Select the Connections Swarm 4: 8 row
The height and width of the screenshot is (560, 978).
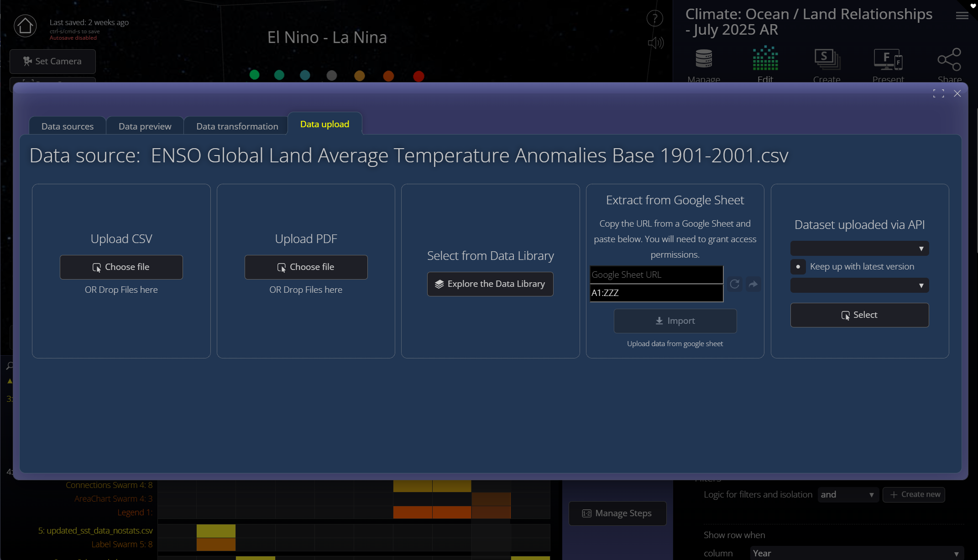tap(109, 485)
